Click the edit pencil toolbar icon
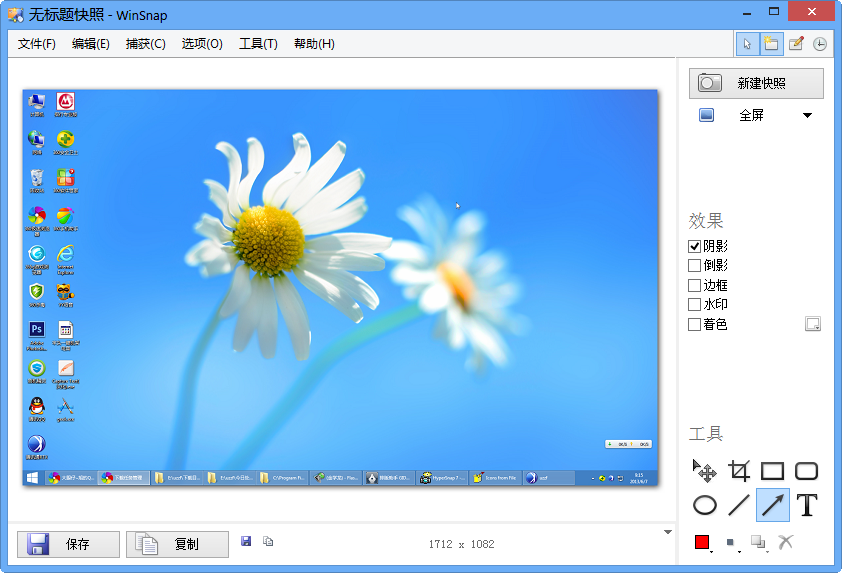Screen dimensions: 842x573 tap(796, 44)
